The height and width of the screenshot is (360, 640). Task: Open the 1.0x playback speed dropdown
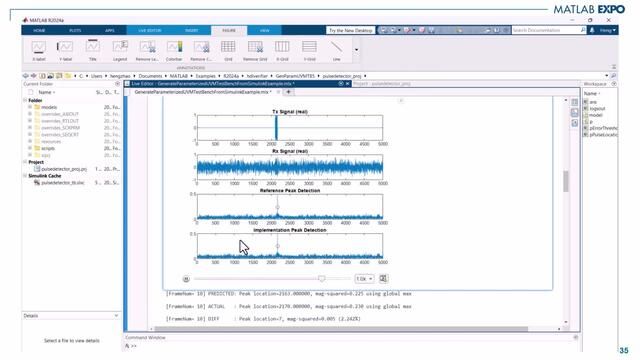pos(364,279)
